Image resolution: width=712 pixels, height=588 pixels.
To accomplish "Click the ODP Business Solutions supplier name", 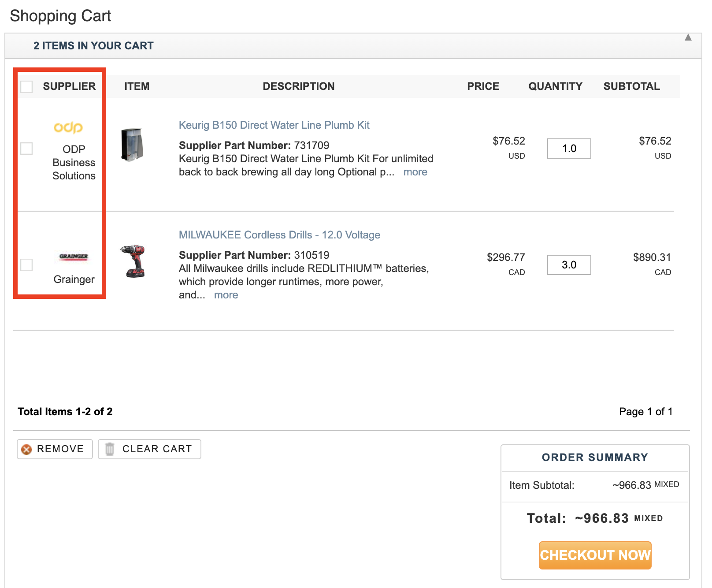I will [74, 162].
